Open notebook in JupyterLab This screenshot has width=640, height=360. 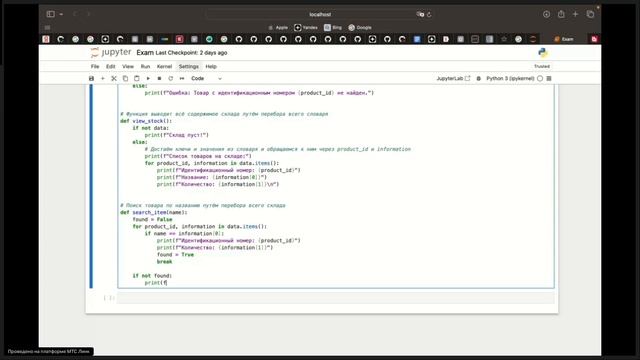coord(453,78)
